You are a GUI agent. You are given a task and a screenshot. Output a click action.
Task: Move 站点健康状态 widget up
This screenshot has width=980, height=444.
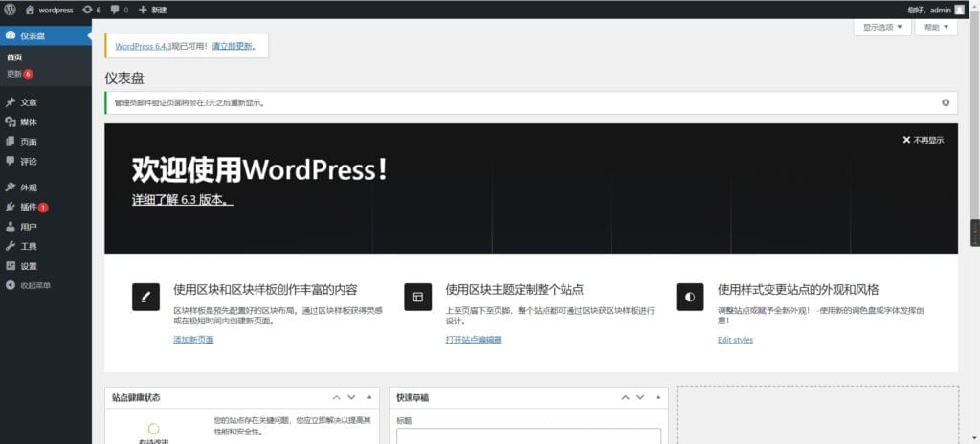pyautogui.click(x=336, y=398)
